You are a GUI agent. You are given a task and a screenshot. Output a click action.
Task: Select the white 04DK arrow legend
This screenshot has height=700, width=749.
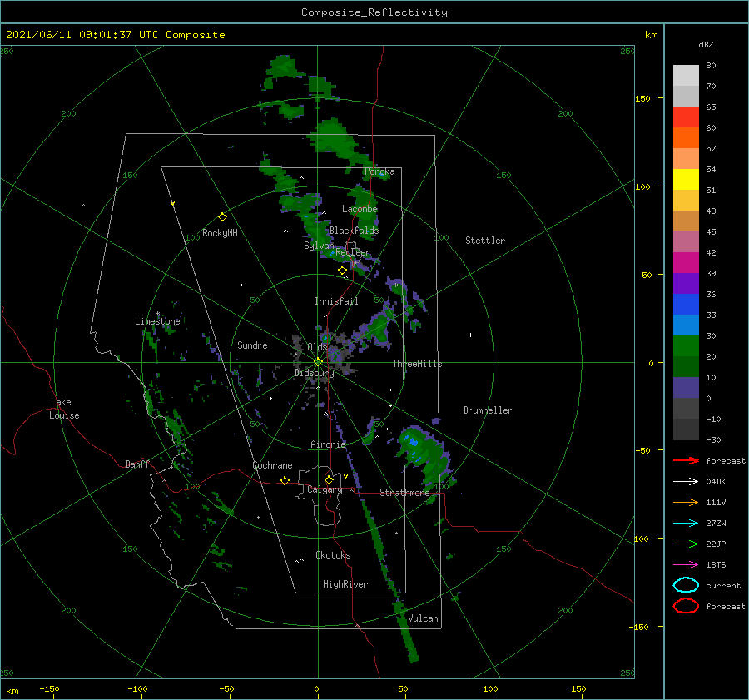click(686, 482)
